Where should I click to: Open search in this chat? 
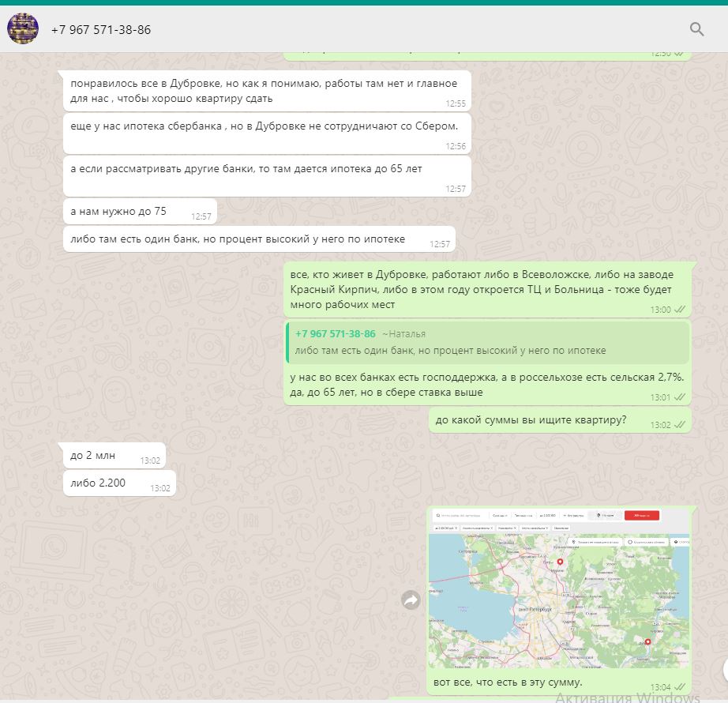[x=696, y=29]
